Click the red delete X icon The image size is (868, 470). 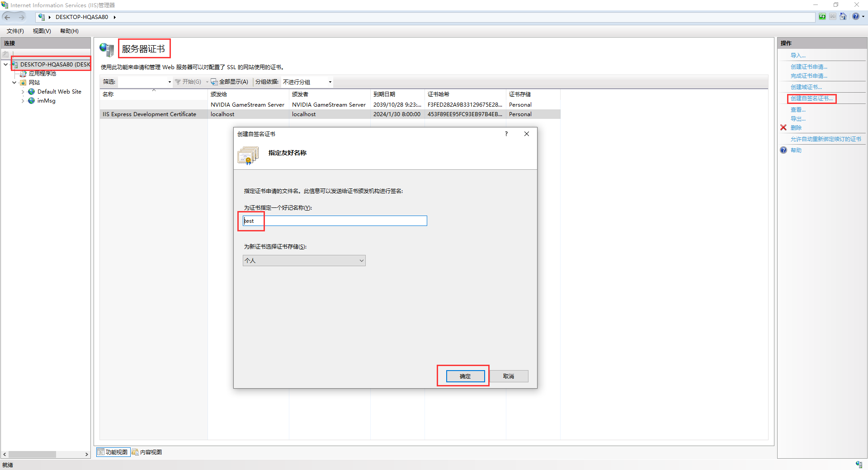783,127
